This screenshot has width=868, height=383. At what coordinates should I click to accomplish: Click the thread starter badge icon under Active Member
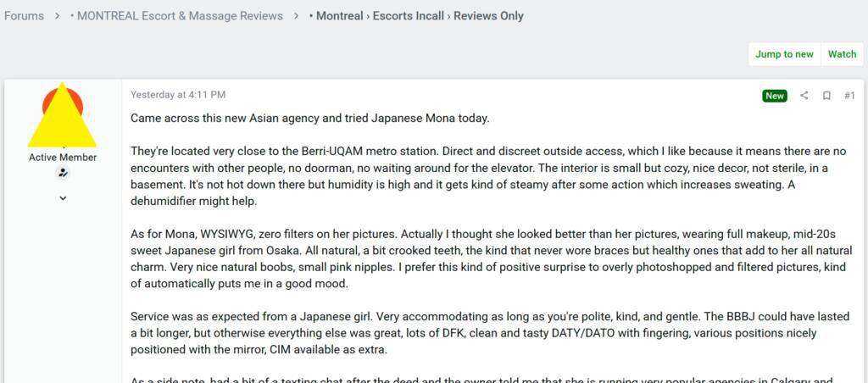(63, 173)
